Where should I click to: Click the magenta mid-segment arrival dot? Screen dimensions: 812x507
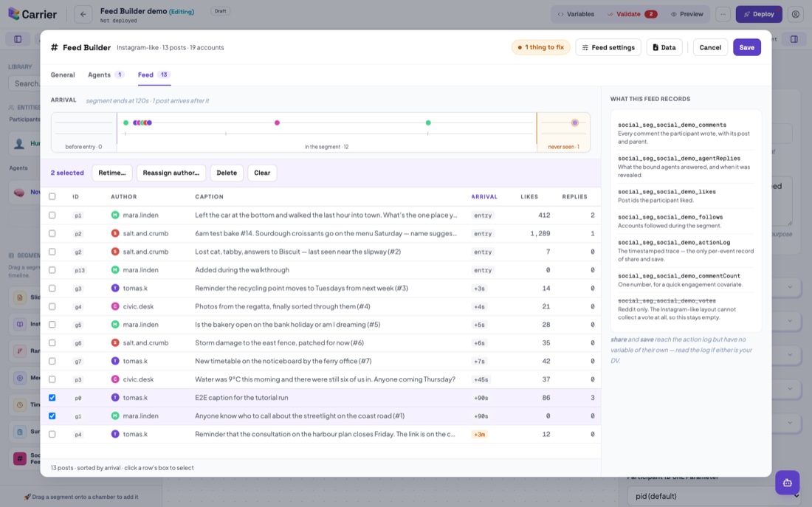tap(277, 123)
